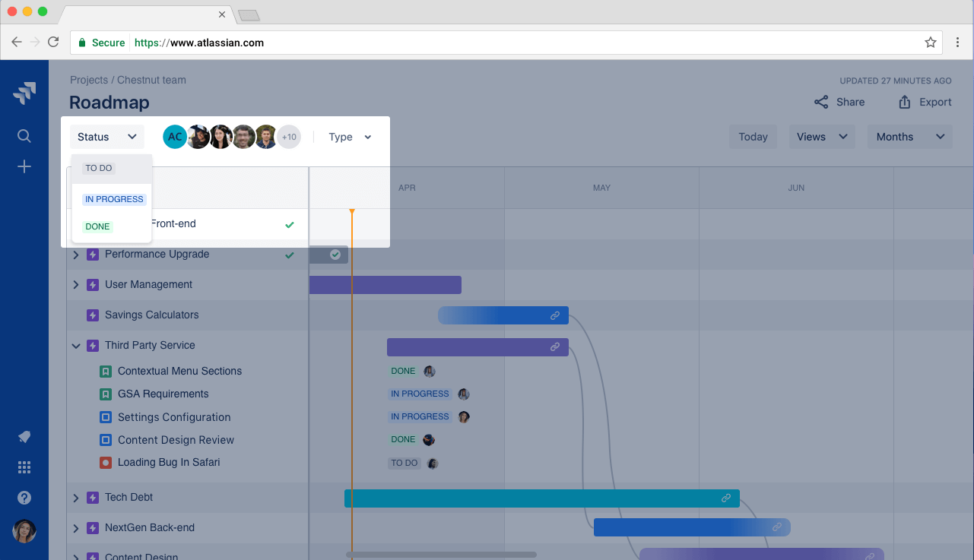Click the Today button
974x560 pixels.
coord(754,137)
